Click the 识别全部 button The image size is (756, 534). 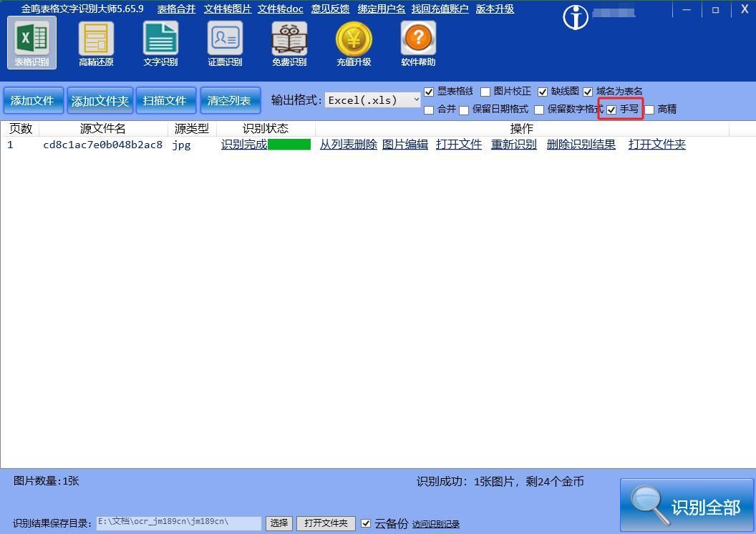point(687,505)
